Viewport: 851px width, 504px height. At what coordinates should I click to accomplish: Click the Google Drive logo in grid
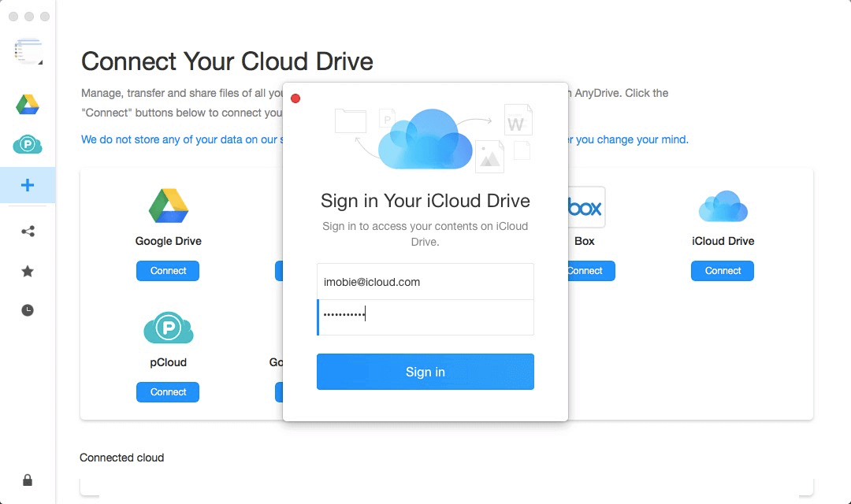point(169,206)
